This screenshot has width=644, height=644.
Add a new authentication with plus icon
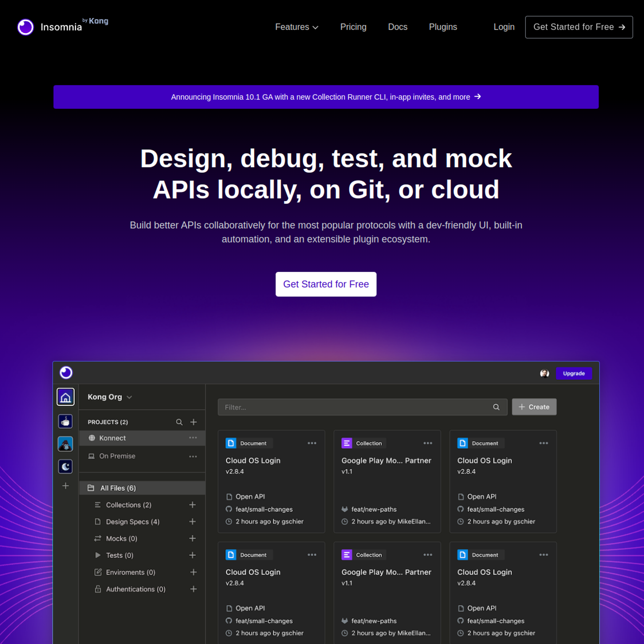point(193,589)
